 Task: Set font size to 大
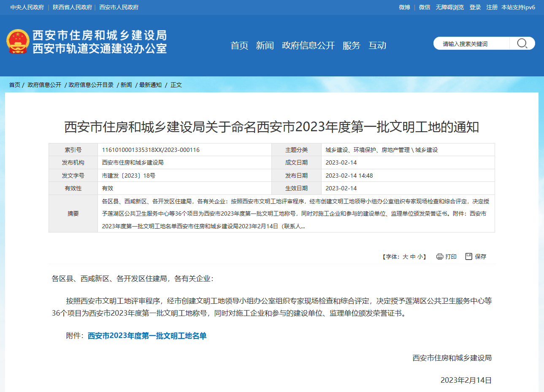coord(405,257)
